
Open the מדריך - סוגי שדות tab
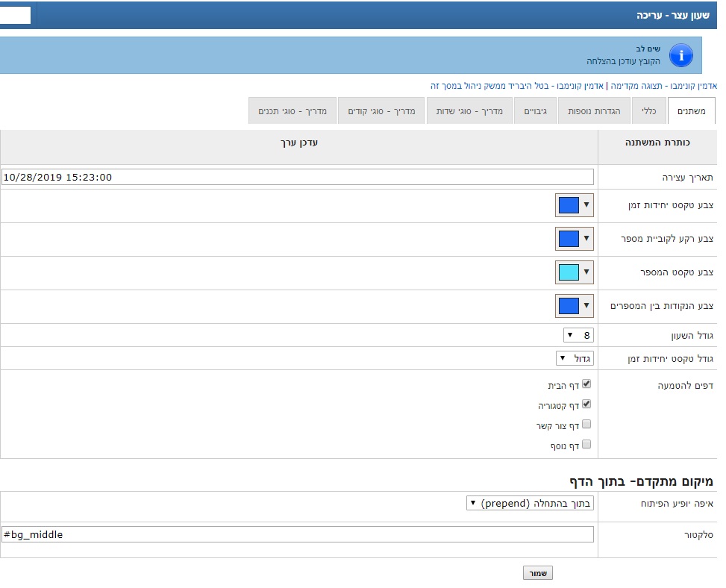pos(469,110)
